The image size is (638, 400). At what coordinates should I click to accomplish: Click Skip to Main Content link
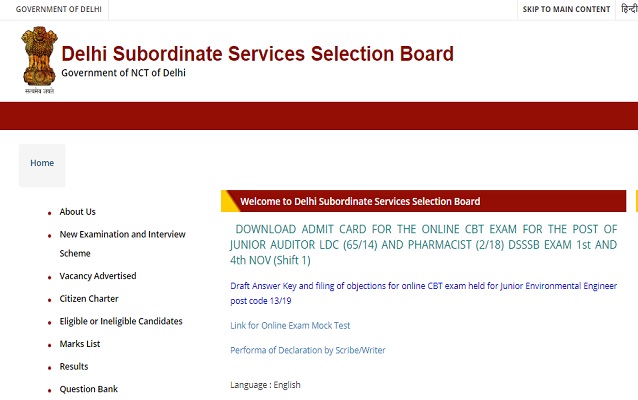click(566, 9)
